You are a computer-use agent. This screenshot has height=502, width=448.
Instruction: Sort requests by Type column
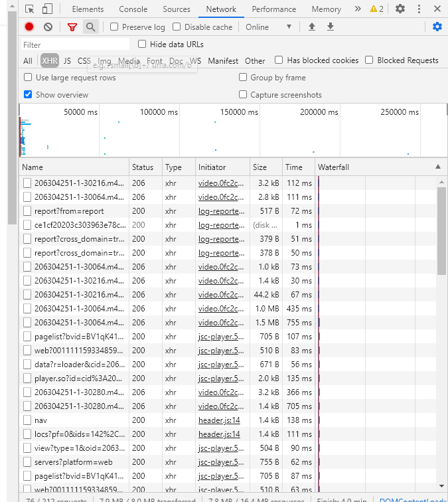pos(179,167)
